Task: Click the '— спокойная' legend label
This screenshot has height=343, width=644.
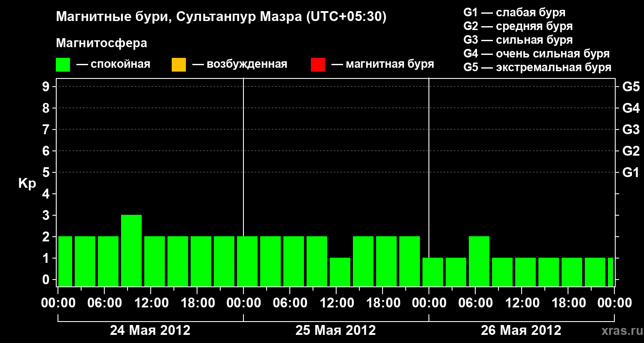Action: click(113, 64)
